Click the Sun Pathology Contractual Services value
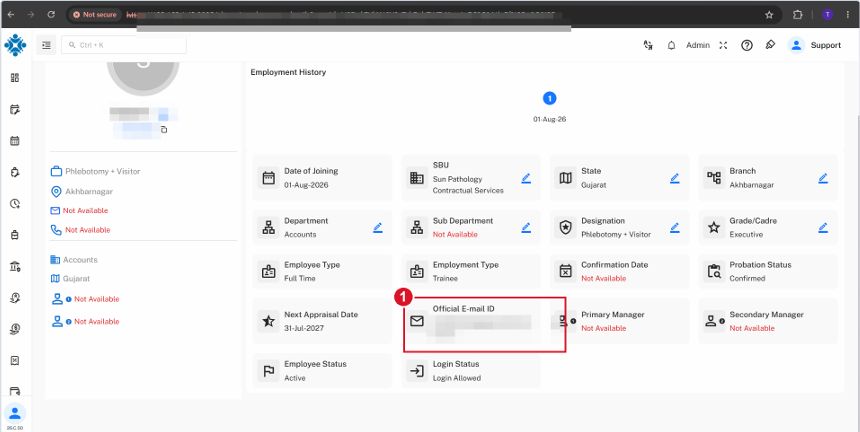This screenshot has height=432, width=860. point(468,185)
